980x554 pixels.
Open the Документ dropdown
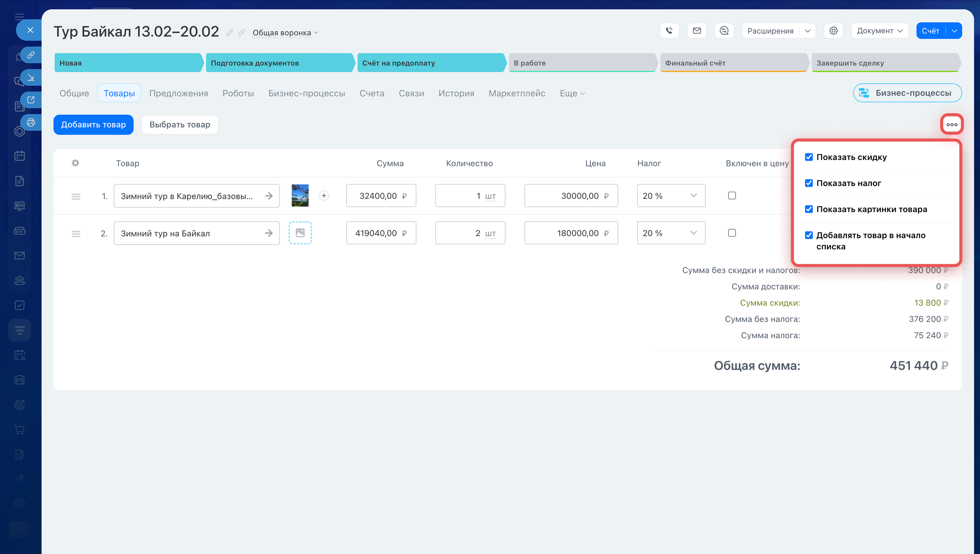point(879,31)
